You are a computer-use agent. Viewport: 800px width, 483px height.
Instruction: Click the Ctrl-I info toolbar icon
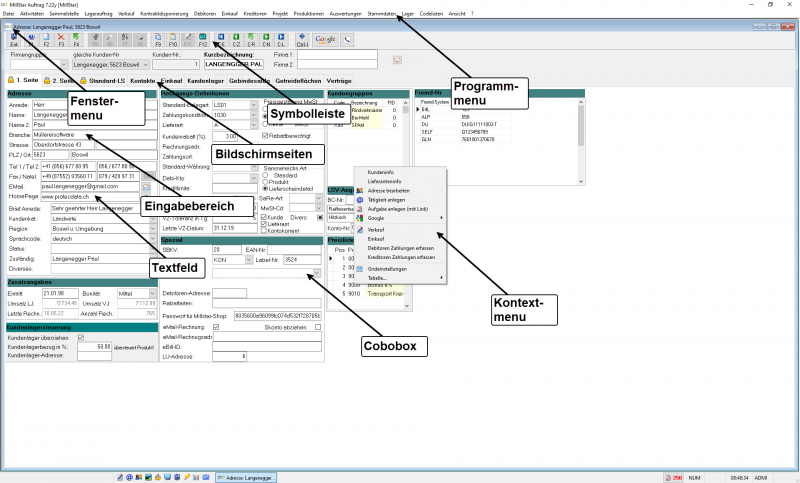coord(302,40)
